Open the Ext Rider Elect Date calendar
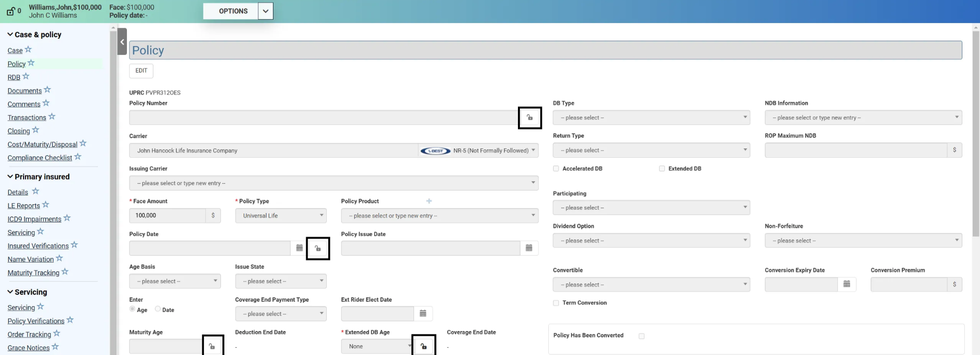Screen dimensions: 980x355 423,313
